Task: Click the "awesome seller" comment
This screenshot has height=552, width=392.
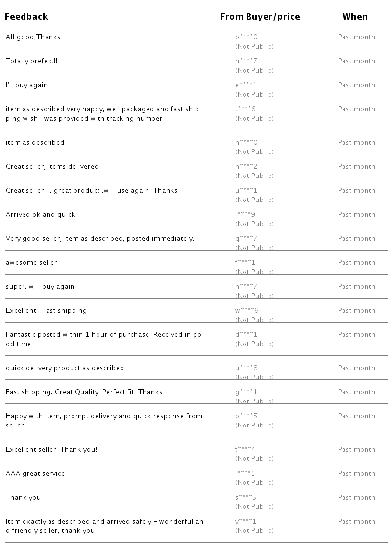Action: click(31, 263)
